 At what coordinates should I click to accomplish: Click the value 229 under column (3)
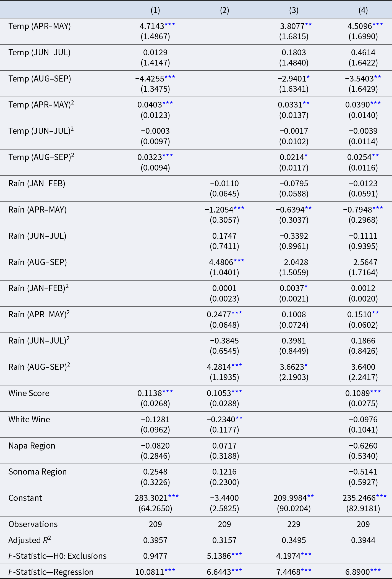294,524
